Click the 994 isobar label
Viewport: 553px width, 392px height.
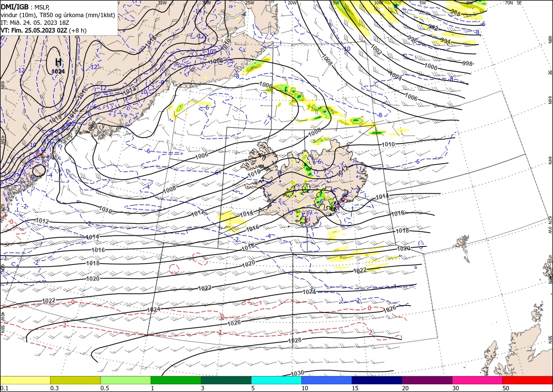(x=445, y=41)
